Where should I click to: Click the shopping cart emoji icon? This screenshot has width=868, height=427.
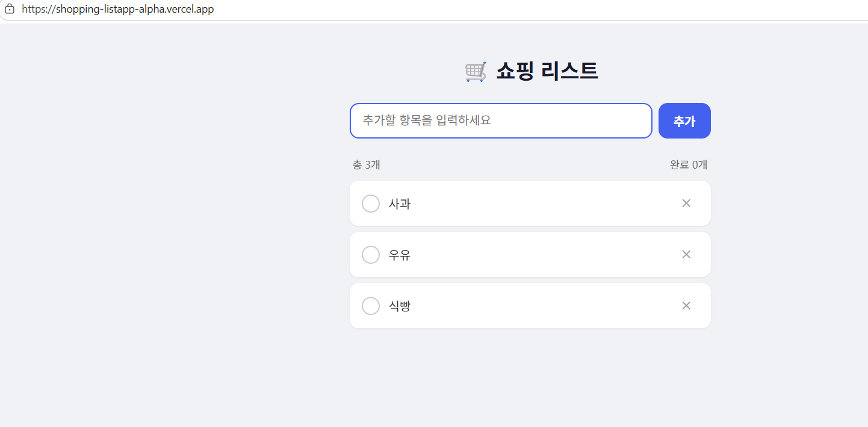coord(476,72)
